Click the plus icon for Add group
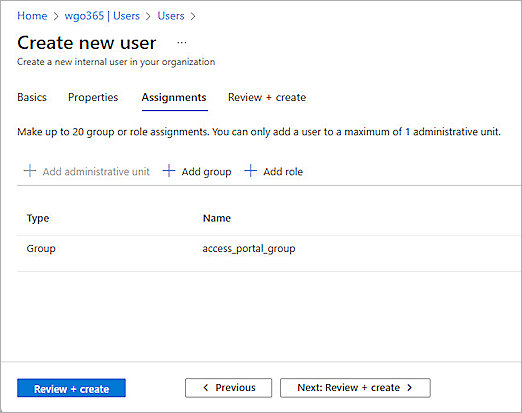Screen dimensions: 522x413 [169, 171]
